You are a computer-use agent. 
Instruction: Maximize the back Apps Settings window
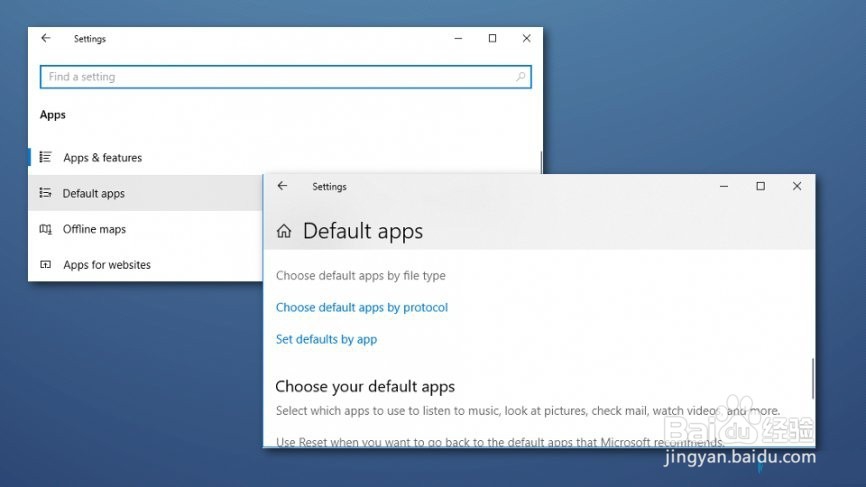492,38
